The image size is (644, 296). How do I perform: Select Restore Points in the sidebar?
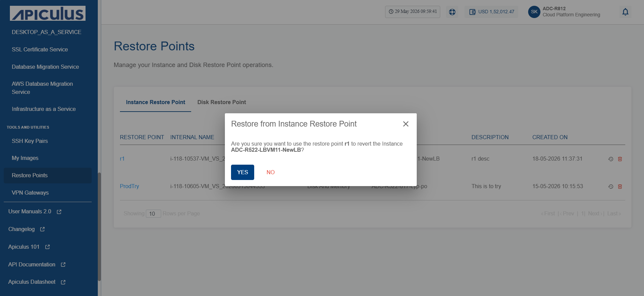48,175
